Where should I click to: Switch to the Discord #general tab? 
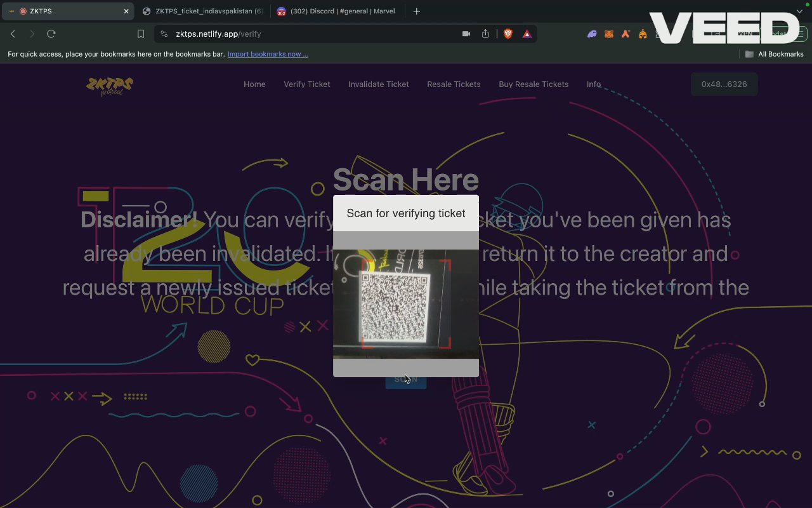point(336,11)
